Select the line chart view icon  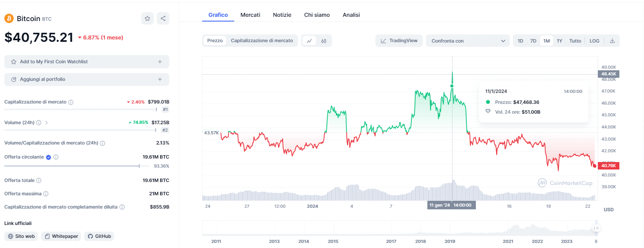pyautogui.click(x=309, y=41)
